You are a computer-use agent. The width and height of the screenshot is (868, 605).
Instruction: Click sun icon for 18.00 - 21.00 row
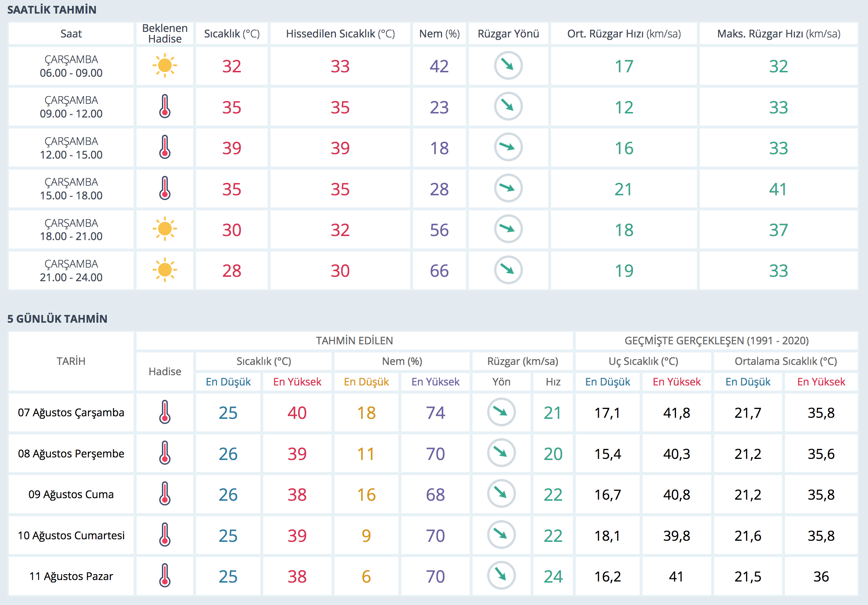coord(164,229)
